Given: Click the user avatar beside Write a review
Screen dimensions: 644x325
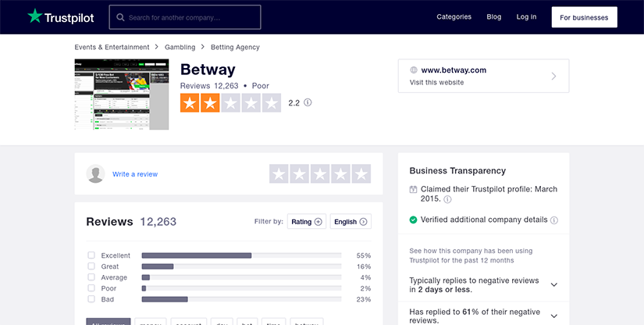Looking at the screenshot, I should (x=96, y=174).
